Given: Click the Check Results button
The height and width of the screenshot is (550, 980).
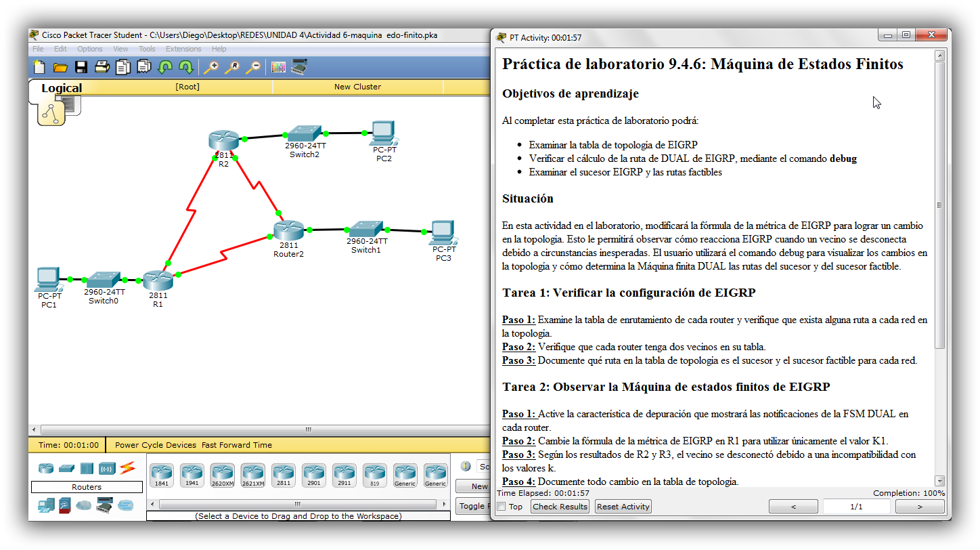Looking at the screenshot, I should click(x=559, y=506).
